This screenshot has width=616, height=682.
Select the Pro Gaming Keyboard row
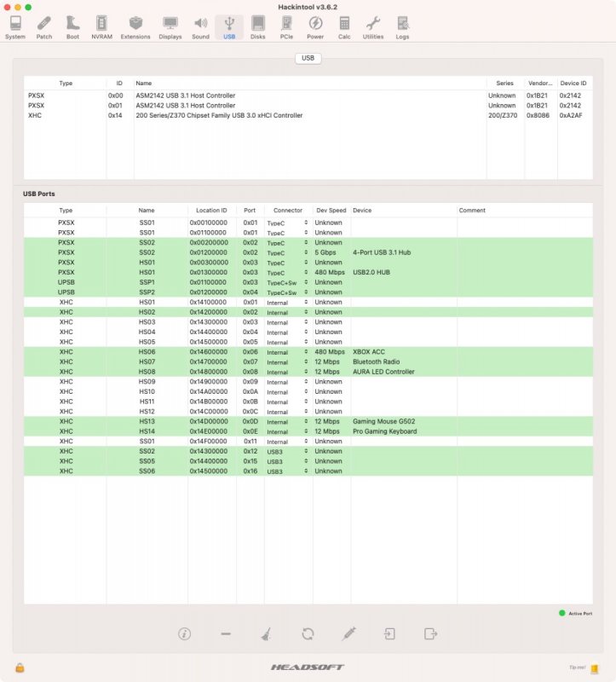308,431
